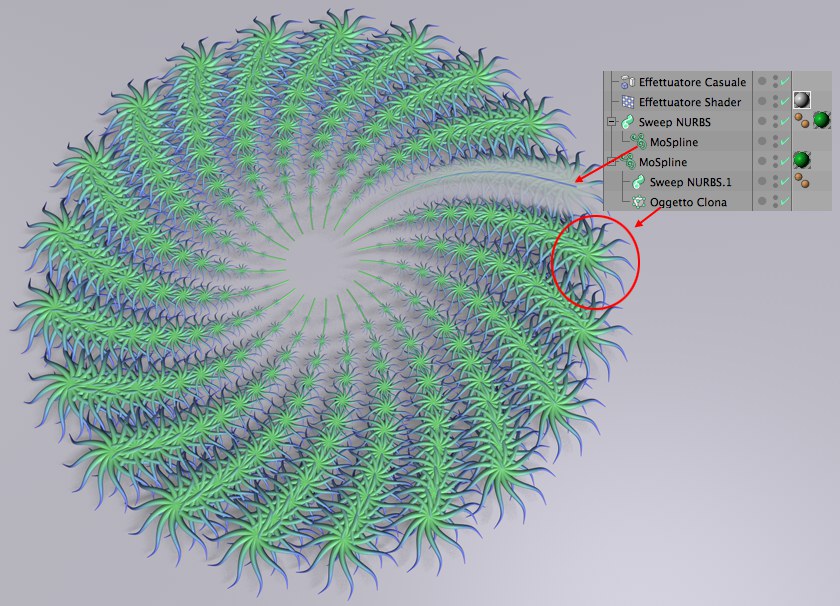Toggle editor visibility dot for Effettuatore Casuale
The height and width of the screenshot is (606, 840).
pos(775,78)
